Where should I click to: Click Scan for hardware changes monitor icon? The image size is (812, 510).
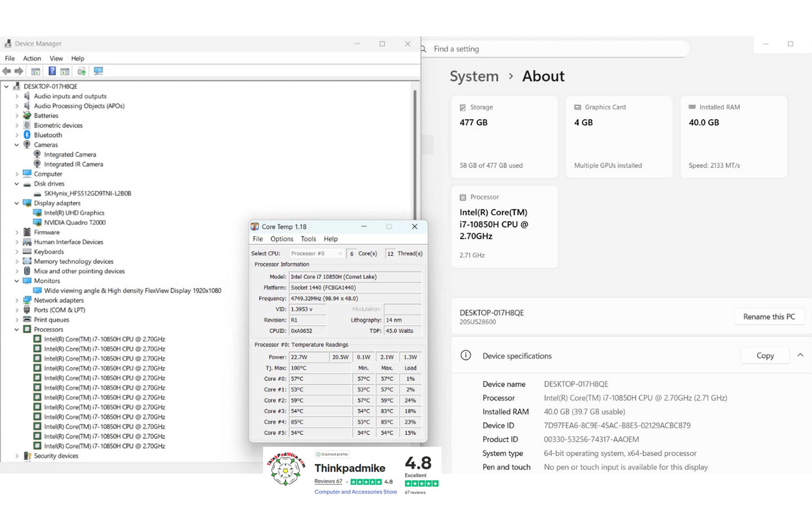click(98, 71)
